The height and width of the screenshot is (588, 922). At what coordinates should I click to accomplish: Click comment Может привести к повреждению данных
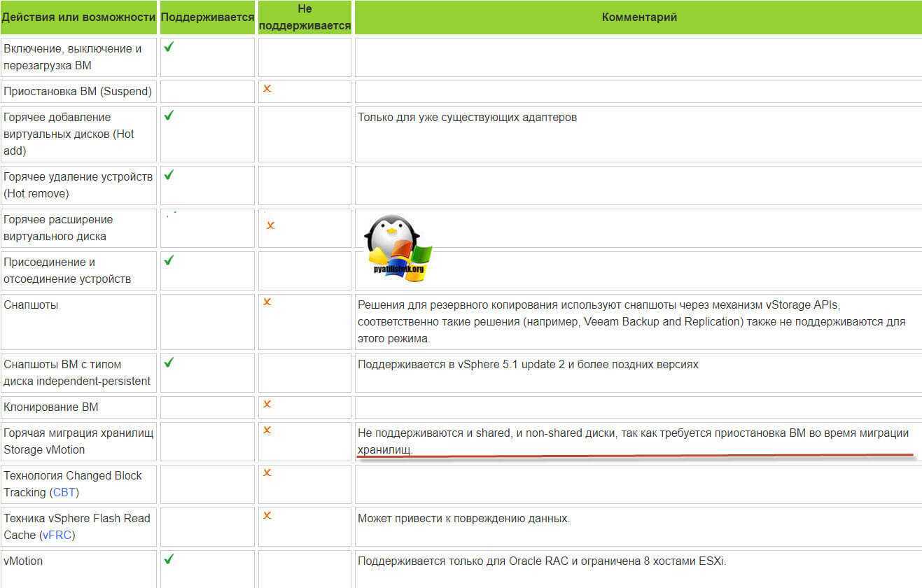click(x=464, y=519)
